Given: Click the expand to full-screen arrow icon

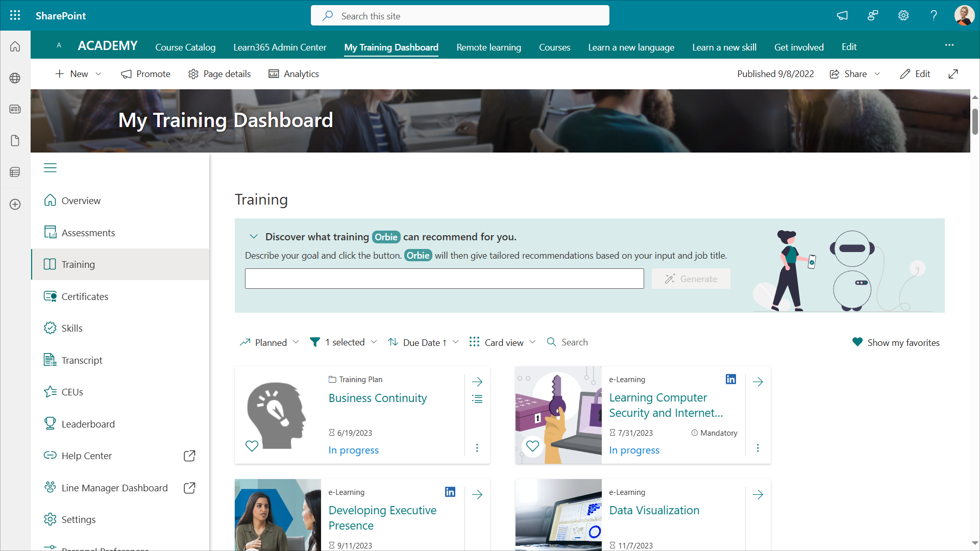Looking at the screenshot, I should 953,74.
